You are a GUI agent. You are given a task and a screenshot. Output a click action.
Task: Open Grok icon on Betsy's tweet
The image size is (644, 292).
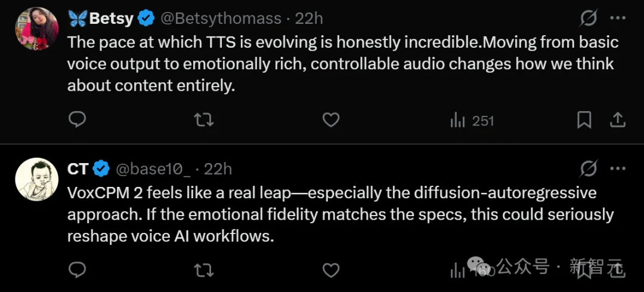589,19
